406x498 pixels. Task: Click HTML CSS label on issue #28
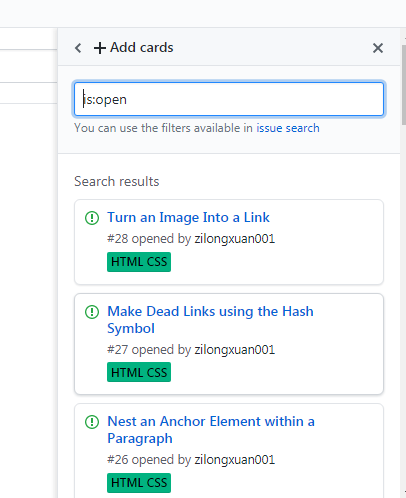(139, 262)
